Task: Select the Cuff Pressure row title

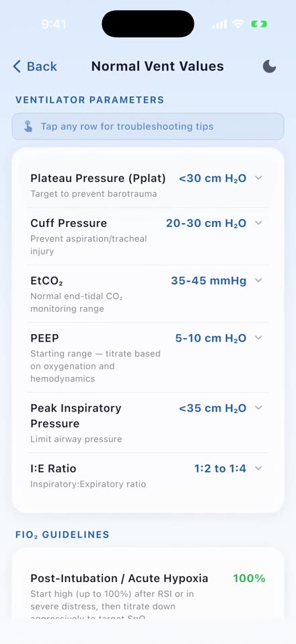Action: click(69, 223)
